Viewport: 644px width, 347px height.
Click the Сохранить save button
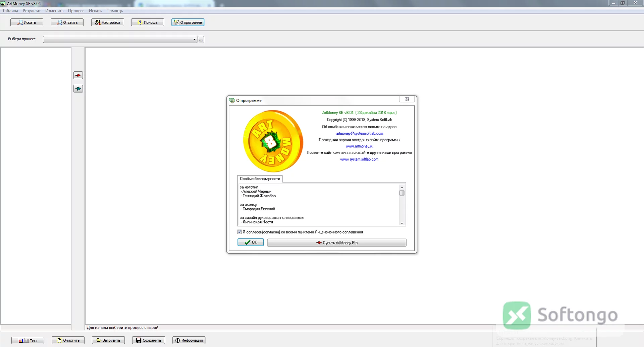pyautogui.click(x=149, y=340)
